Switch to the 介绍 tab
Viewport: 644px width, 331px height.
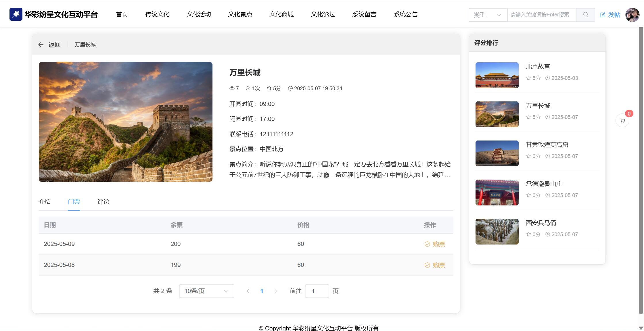pyautogui.click(x=45, y=202)
